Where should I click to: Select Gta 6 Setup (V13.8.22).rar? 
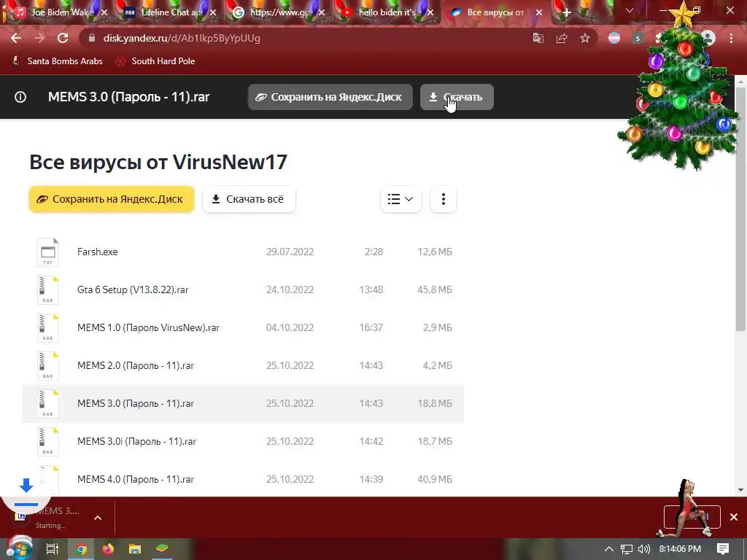click(133, 289)
